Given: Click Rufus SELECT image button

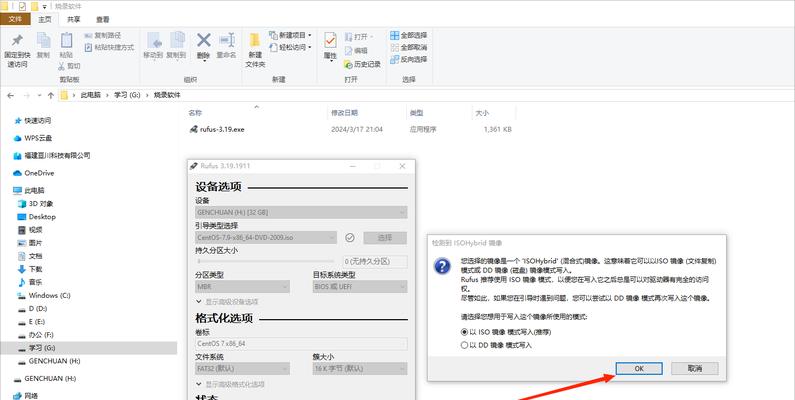Looking at the screenshot, I should (385, 237).
